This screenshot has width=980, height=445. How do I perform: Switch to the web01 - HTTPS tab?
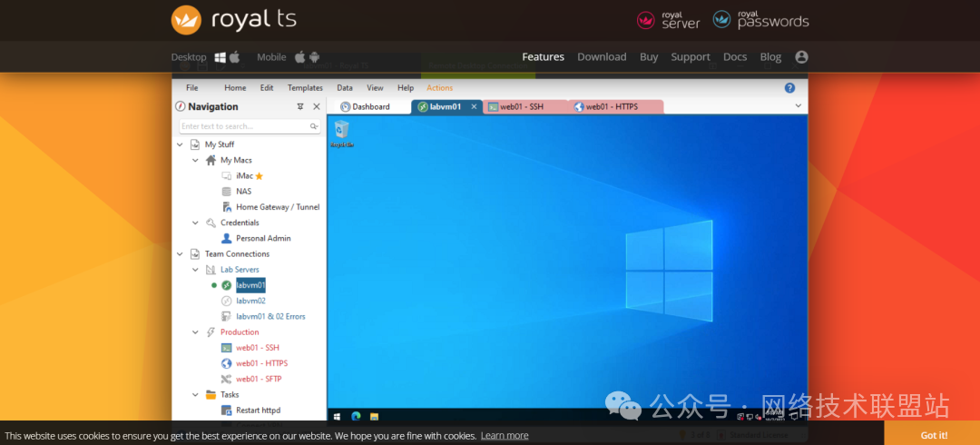pos(615,107)
